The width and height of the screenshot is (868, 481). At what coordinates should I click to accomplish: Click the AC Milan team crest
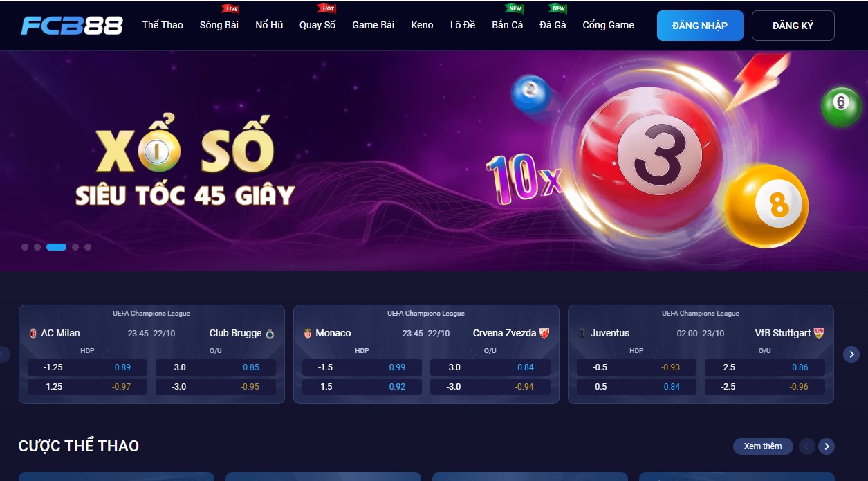point(33,334)
